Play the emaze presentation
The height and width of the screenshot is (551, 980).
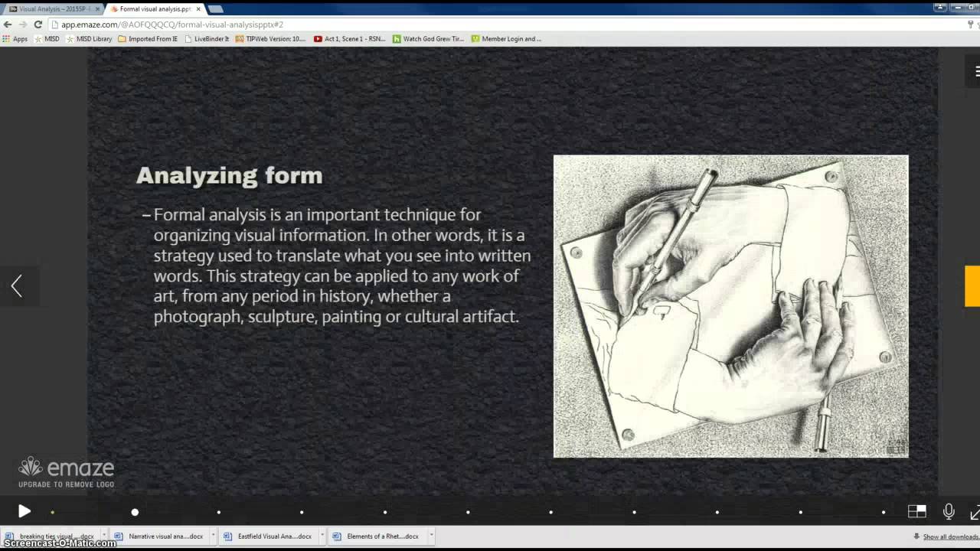(x=24, y=511)
